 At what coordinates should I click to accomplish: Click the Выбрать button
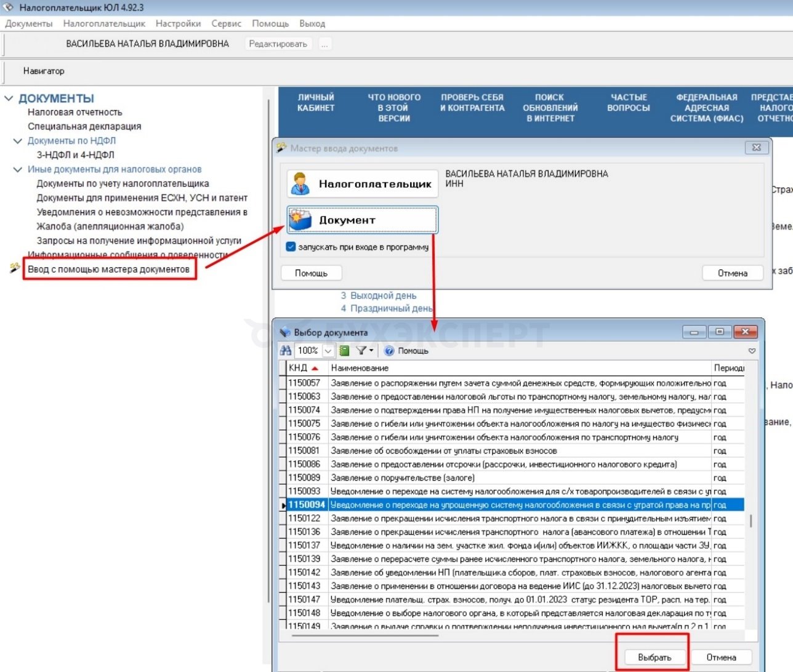[x=654, y=657]
